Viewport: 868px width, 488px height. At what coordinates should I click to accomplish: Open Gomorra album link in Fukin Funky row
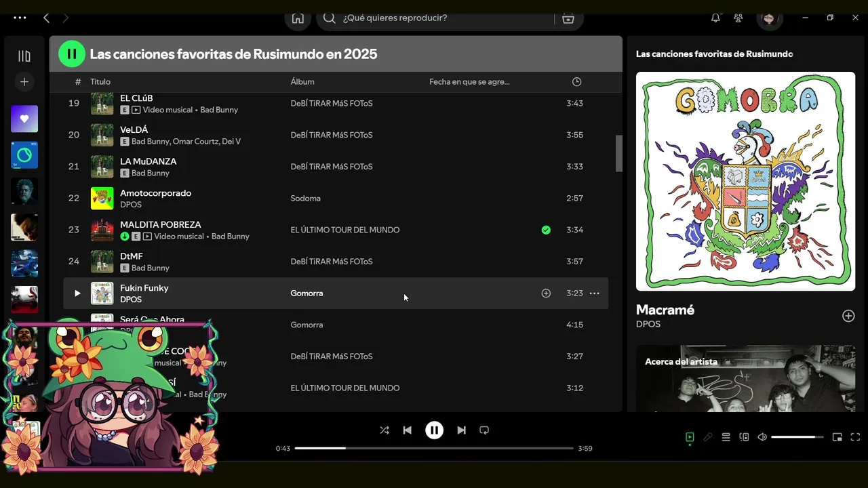(307, 293)
